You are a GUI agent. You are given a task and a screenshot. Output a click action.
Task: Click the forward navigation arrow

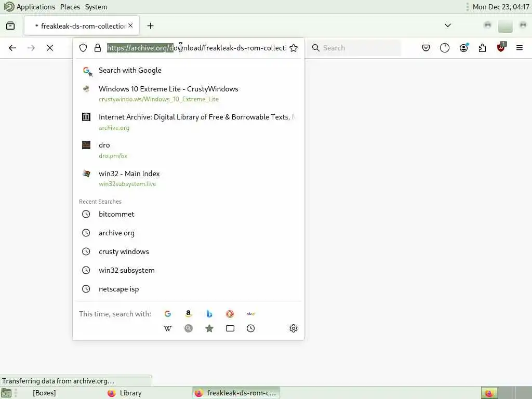(31, 48)
